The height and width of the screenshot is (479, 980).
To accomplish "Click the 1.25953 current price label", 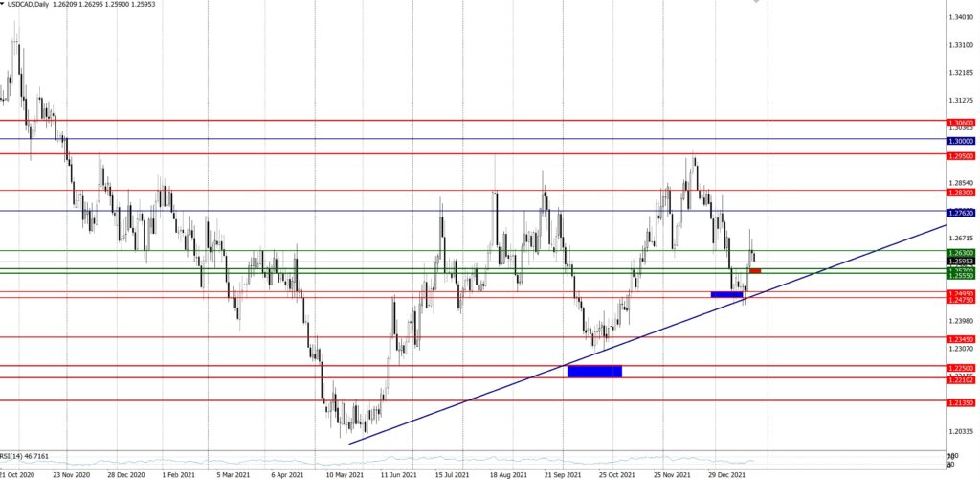I will [x=961, y=261].
